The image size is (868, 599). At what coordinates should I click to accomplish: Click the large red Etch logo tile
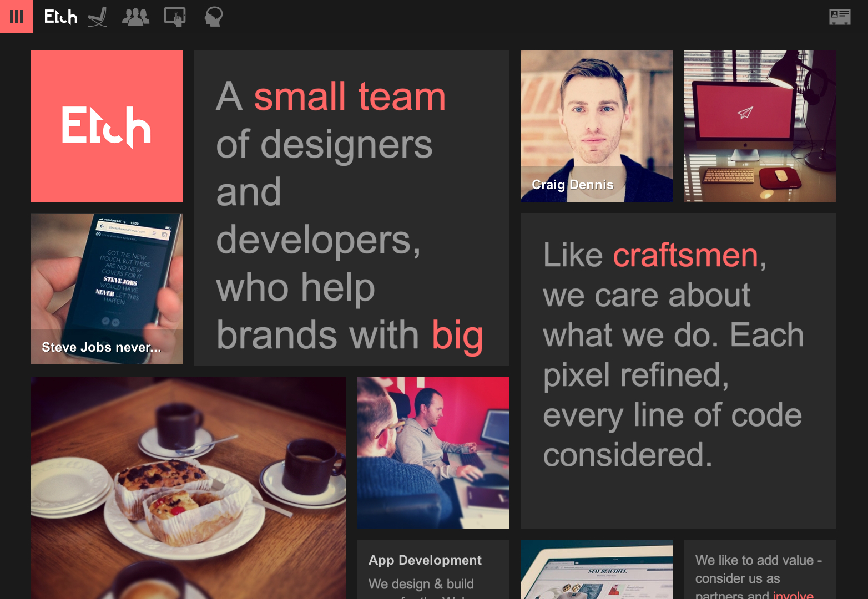point(107,126)
